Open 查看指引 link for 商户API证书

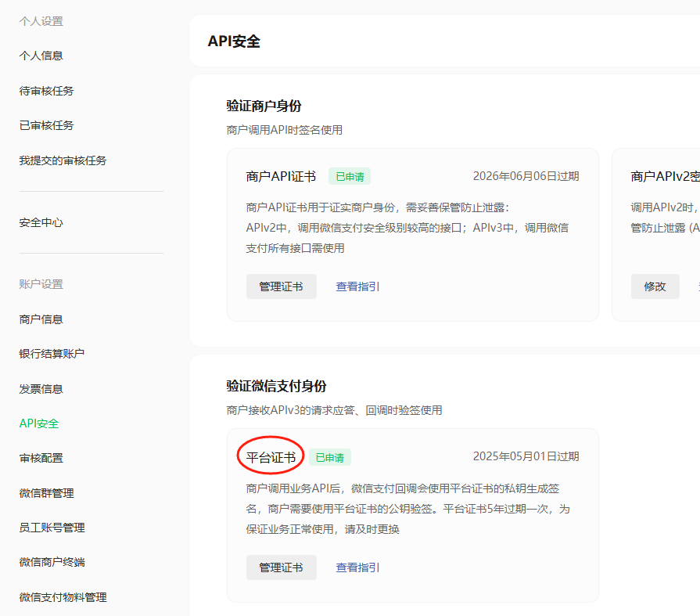(x=357, y=286)
